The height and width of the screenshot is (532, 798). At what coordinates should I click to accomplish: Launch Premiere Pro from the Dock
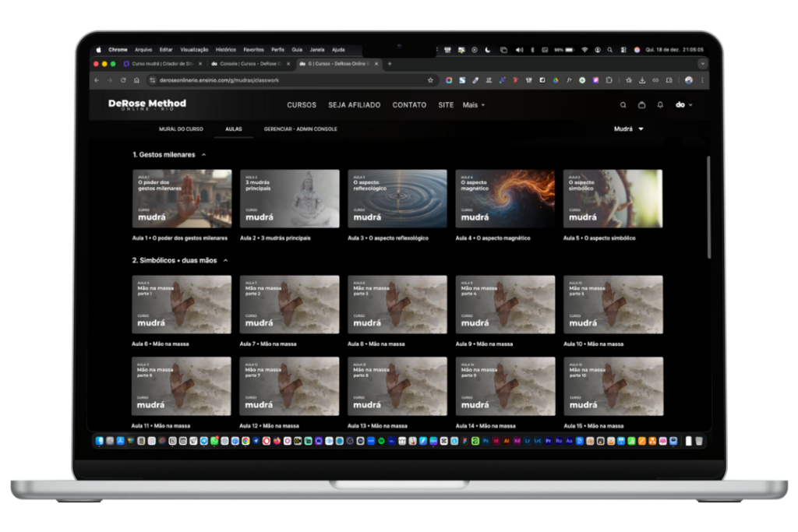tap(548, 441)
